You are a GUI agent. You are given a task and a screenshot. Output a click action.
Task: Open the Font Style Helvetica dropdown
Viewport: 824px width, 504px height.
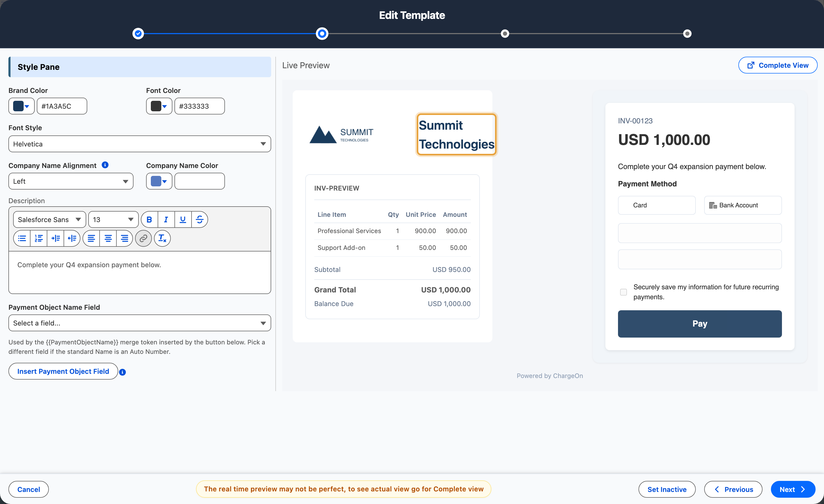point(140,144)
